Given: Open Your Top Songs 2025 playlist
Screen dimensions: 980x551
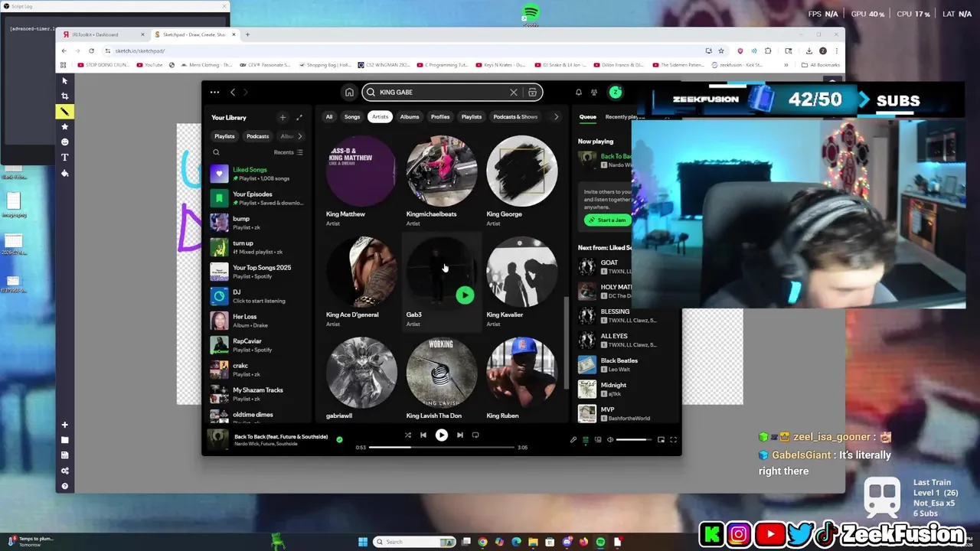Looking at the screenshot, I should pyautogui.click(x=257, y=272).
